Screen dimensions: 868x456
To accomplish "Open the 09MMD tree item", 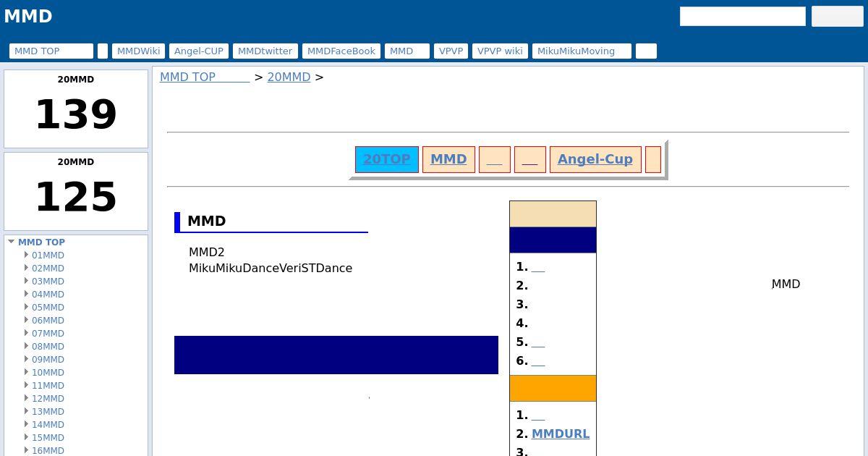I will pos(48,359).
